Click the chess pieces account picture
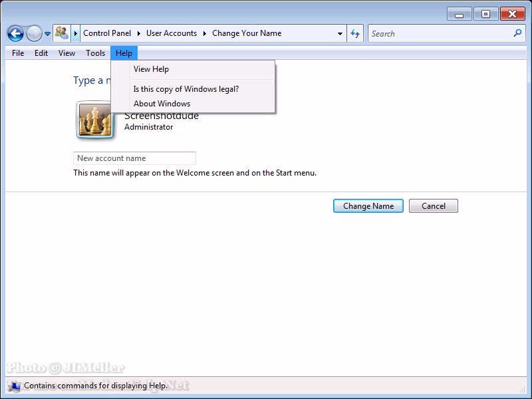The height and width of the screenshot is (399, 532). coord(95,120)
